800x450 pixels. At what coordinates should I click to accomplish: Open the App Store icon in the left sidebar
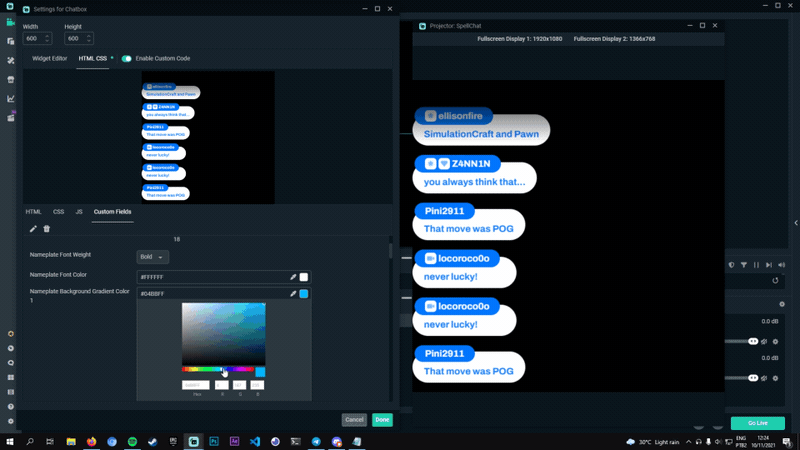[x=10, y=80]
